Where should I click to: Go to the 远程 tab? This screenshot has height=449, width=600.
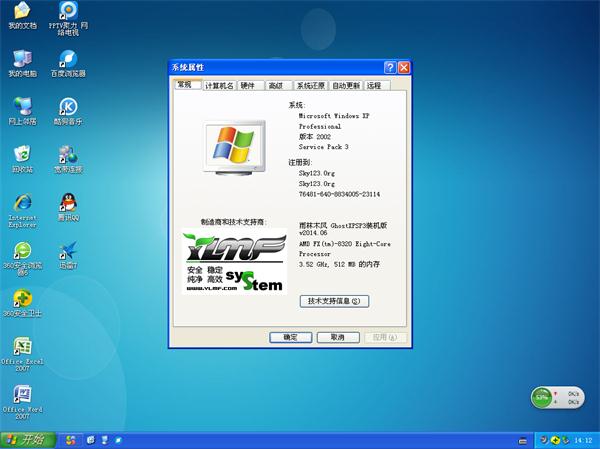coord(374,86)
